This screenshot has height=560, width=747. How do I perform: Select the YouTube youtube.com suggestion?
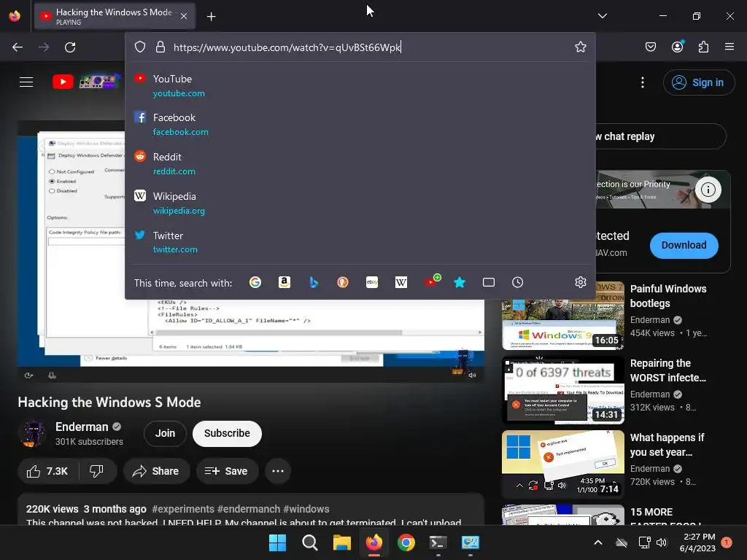click(360, 86)
